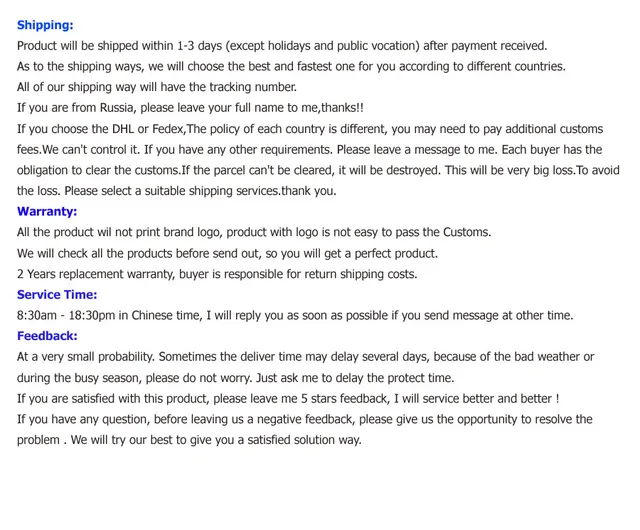Click the negative feedback question sentence

point(304,419)
